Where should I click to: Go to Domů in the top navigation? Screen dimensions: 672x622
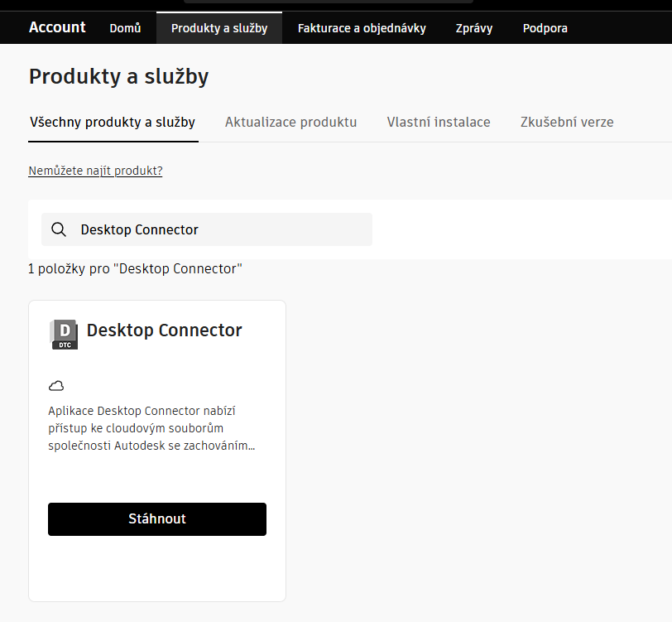pos(125,28)
